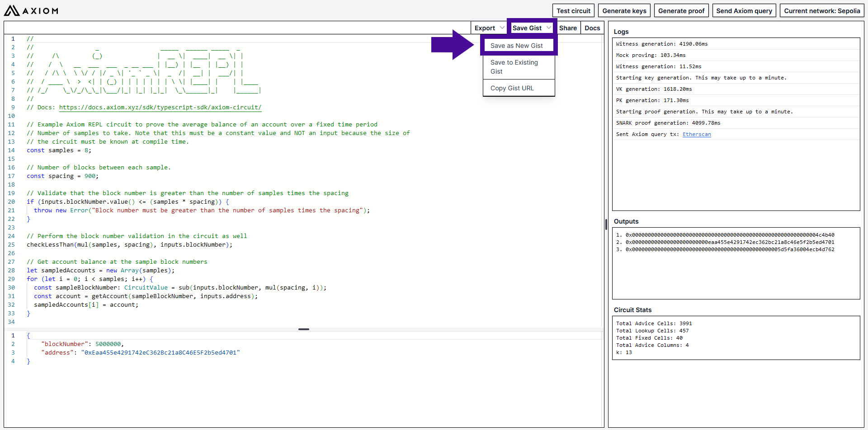Click the vertical splitter handle beside Logs panel
This screenshot has width=868, height=430.
point(606,224)
